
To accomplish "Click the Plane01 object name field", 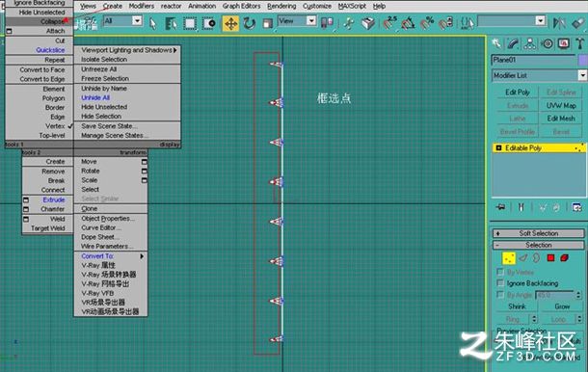I will (x=533, y=60).
